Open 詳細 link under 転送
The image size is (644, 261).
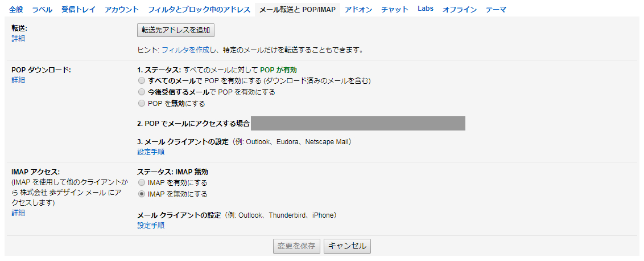pos(18,39)
